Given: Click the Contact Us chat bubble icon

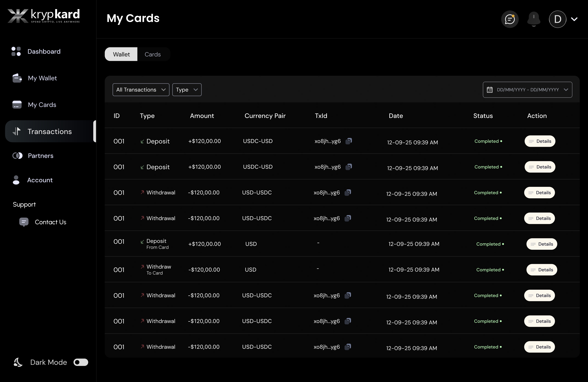Looking at the screenshot, I should click(x=24, y=222).
